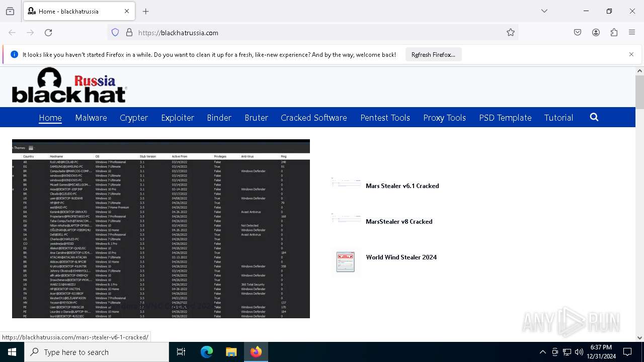Open the Firefox account icon

coord(596,33)
